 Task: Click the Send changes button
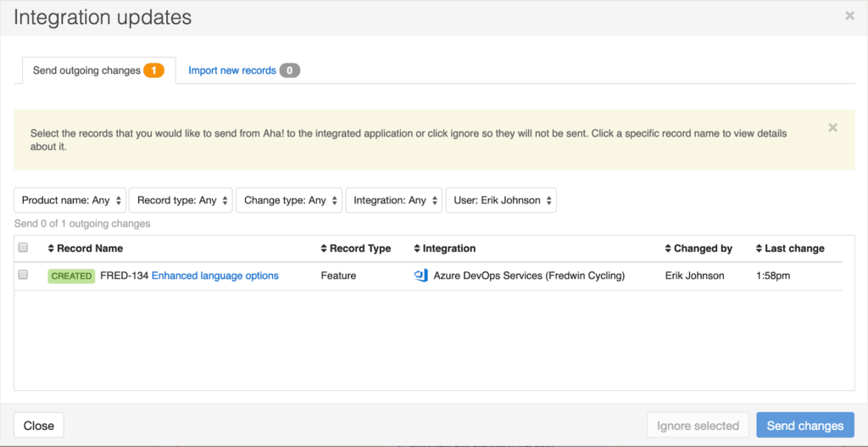pos(805,426)
